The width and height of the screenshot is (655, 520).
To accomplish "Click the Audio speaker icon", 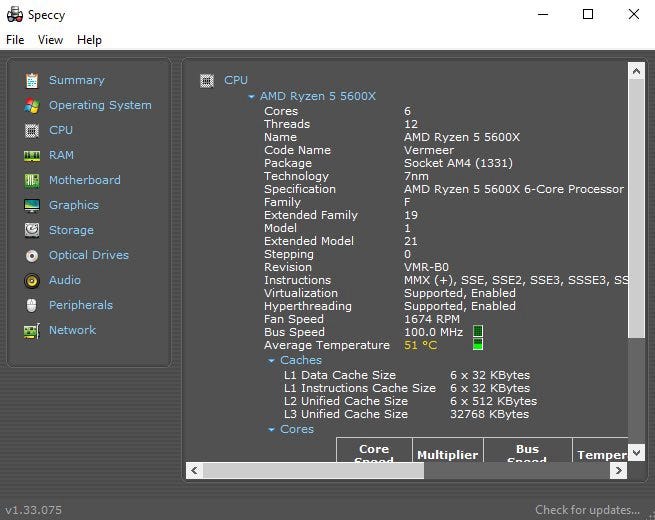I will [32, 280].
